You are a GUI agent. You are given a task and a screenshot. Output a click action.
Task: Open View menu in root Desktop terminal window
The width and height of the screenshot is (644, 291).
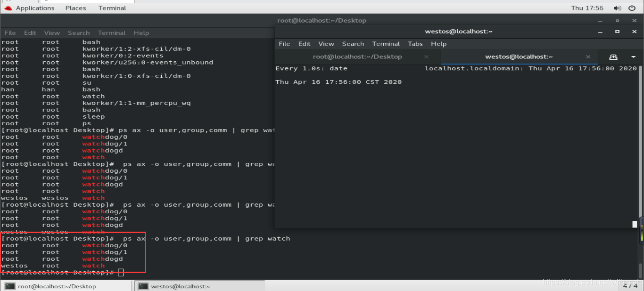pyautogui.click(x=52, y=33)
